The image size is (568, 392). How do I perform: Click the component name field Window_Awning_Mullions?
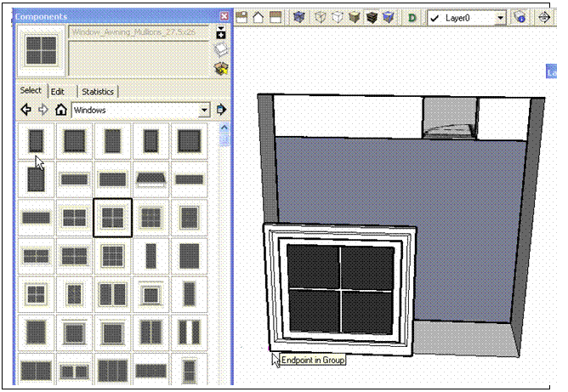(139, 31)
